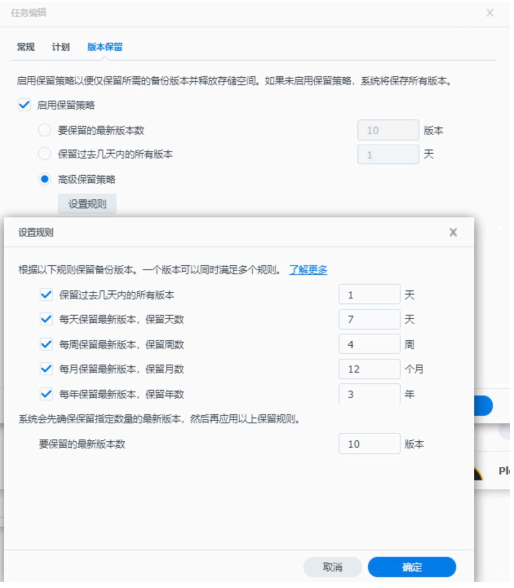Switch to the 常规 tab
This screenshot has width=514, height=588.
click(26, 47)
